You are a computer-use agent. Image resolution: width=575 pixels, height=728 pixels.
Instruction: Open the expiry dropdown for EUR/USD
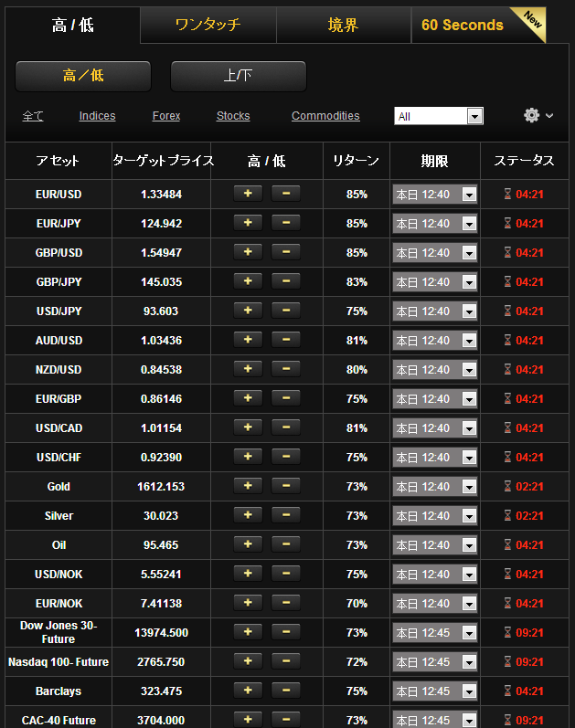pos(435,194)
